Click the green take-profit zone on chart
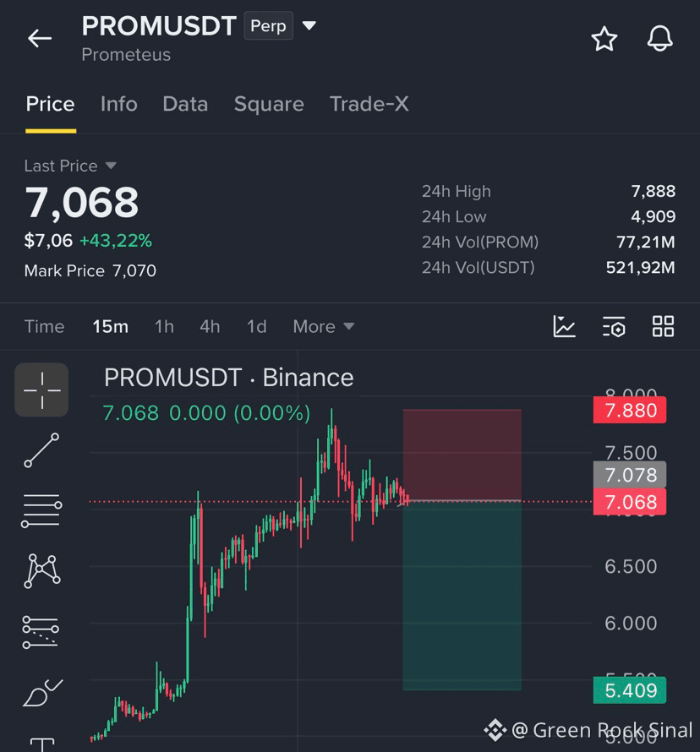The image size is (700, 752). (x=462, y=596)
